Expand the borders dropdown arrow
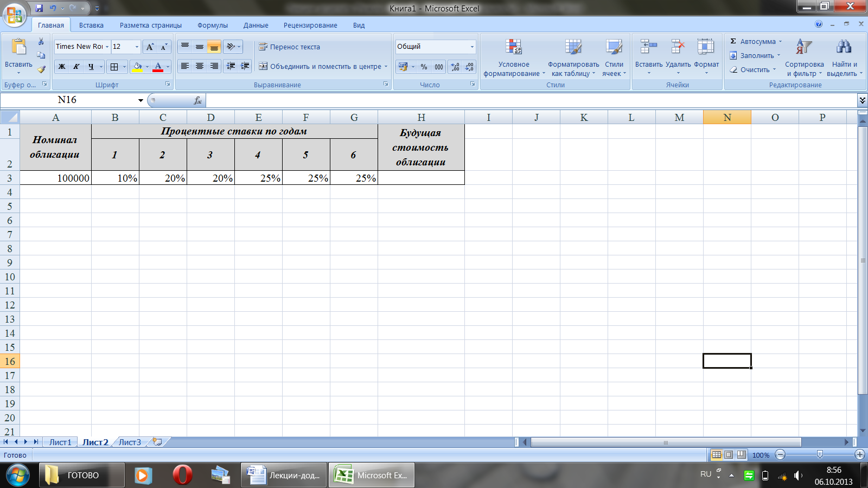The width and height of the screenshot is (868, 488). point(124,67)
